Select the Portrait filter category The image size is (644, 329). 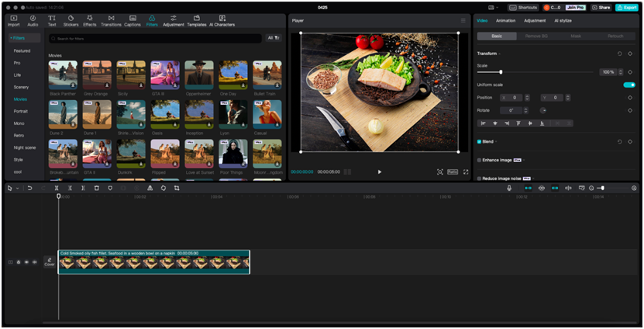(21, 111)
